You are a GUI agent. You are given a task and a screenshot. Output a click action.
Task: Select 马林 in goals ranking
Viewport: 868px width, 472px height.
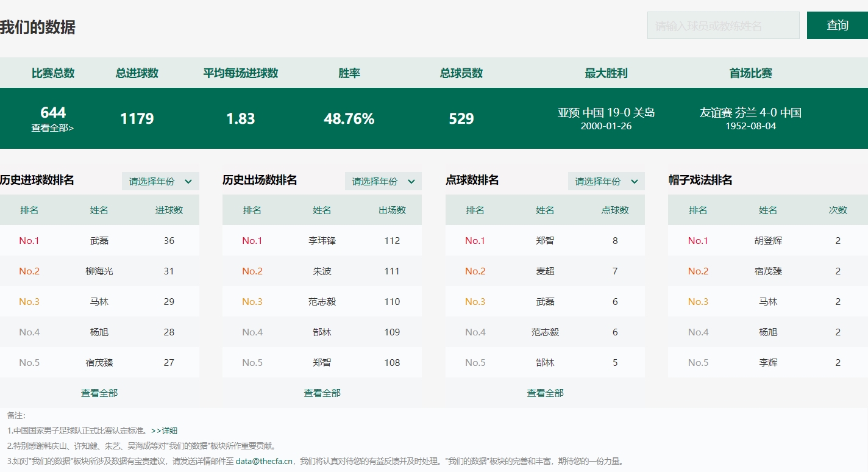point(99,302)
